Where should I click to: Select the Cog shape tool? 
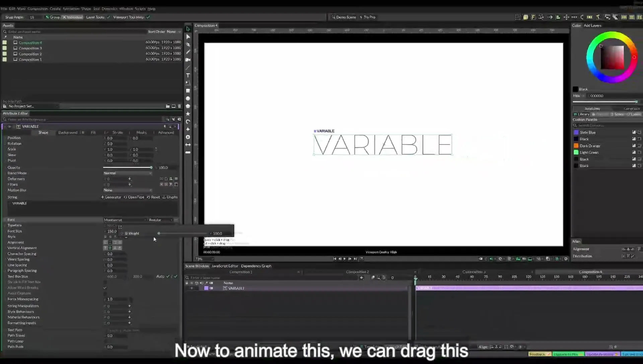click(188, 137)
